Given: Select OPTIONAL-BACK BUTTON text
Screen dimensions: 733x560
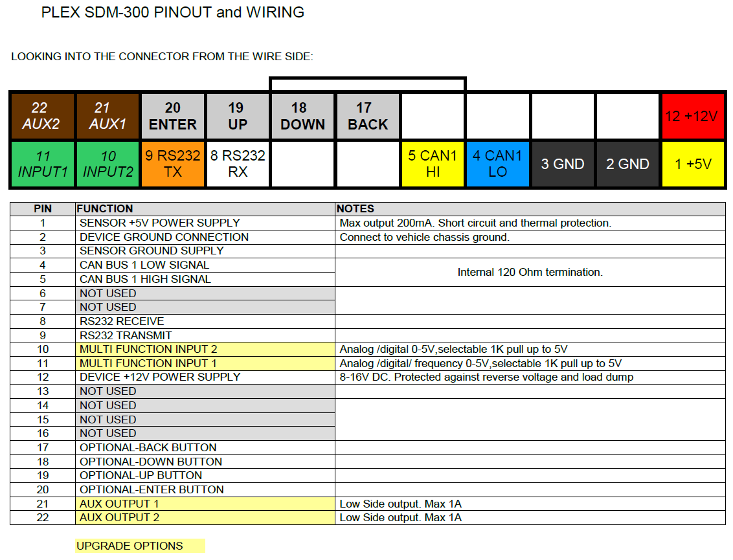Looking at the screenshot, I should tap(148, 447).
